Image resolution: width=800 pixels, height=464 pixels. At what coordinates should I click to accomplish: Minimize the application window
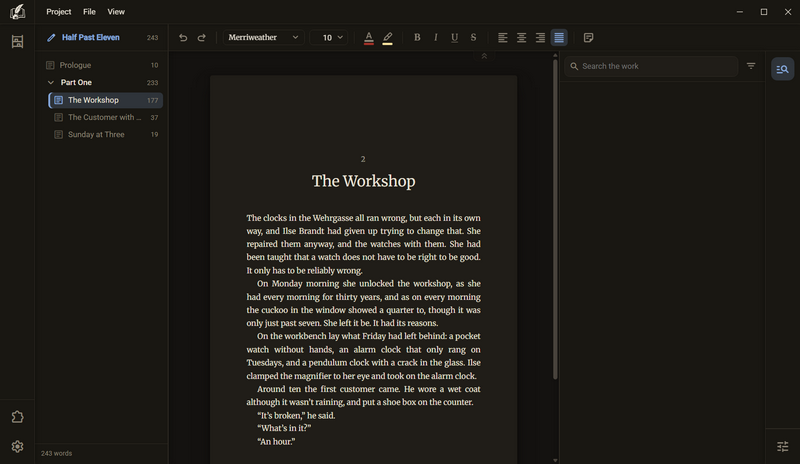click(x=740, y=11)
